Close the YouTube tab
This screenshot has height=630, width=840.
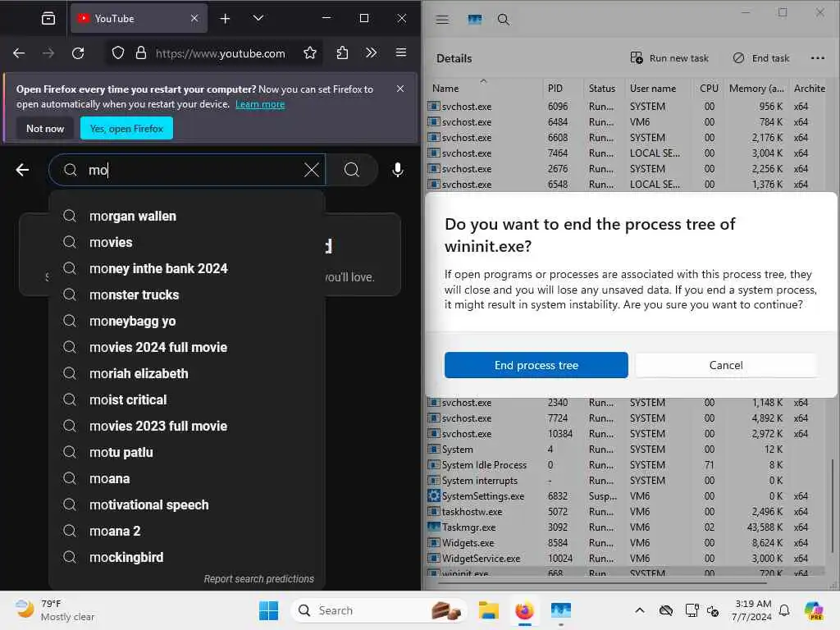pos(194,18)
